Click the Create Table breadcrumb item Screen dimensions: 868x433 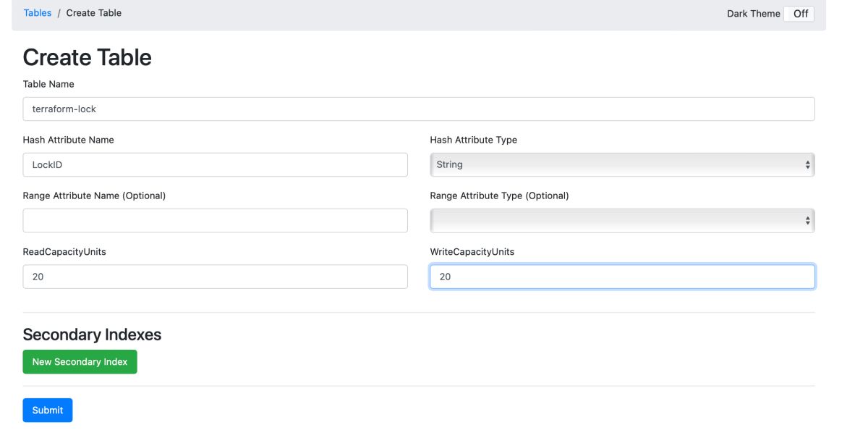pyautogui.click(x=94, y=13)
